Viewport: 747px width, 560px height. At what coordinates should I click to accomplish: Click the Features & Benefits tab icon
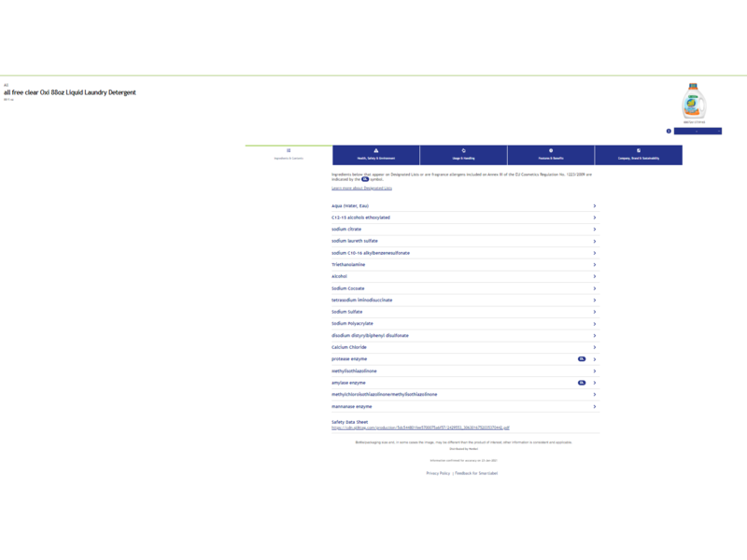551,150
